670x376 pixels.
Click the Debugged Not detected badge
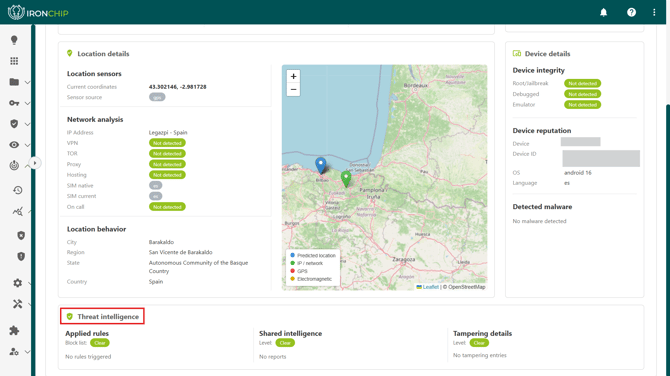coord(582,94)
